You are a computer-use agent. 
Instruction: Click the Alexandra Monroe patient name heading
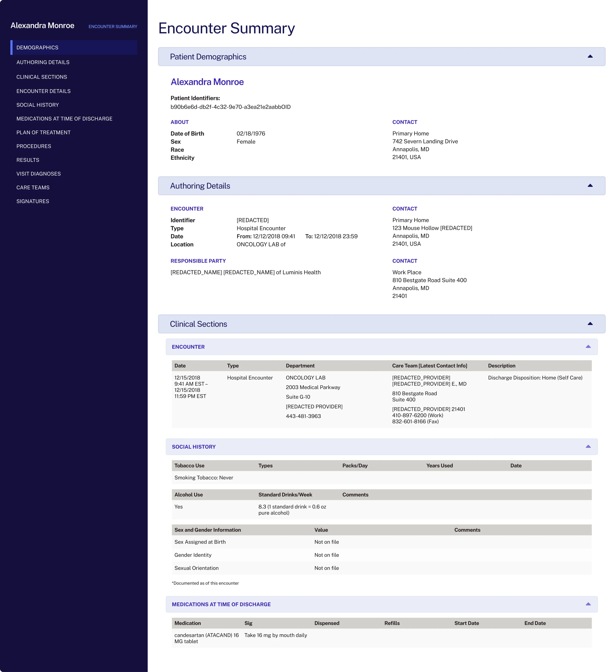[207, 82]
